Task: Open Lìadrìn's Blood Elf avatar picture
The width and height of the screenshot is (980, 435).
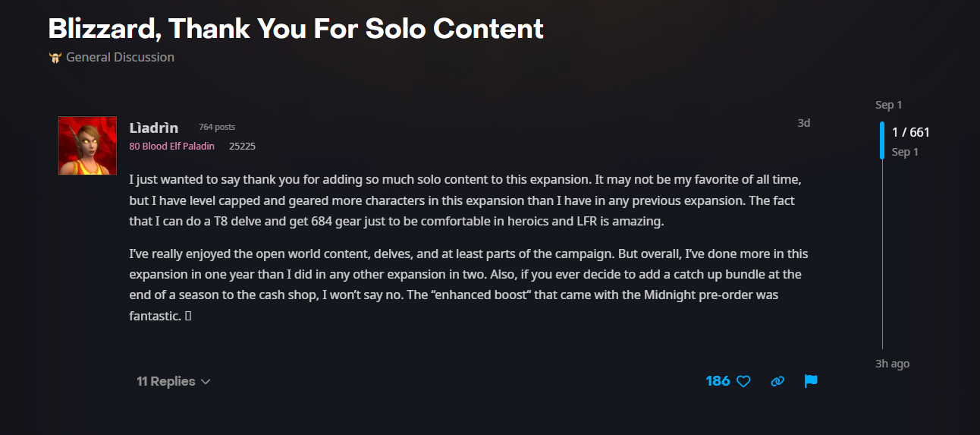Action: (x=87, y=146)
